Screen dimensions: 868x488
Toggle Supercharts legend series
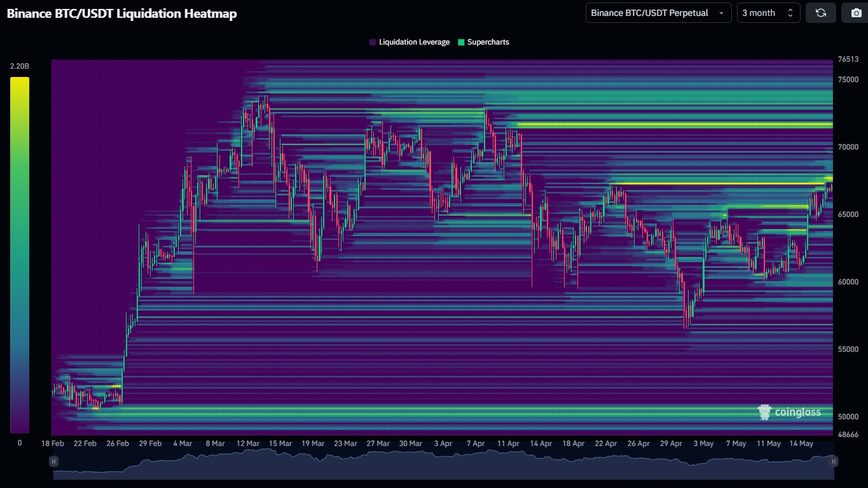pyautogui.click(x=483, y=42)
